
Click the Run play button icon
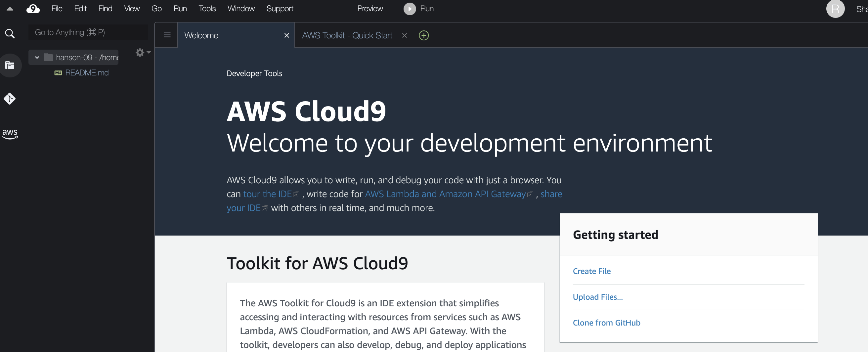[410, 9]
